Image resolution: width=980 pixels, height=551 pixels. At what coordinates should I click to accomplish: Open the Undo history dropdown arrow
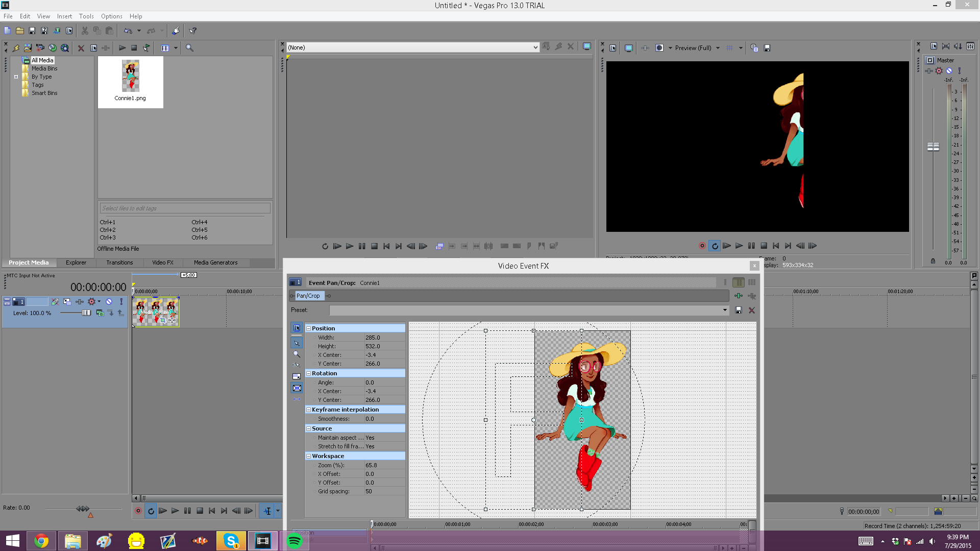(139, 31)
